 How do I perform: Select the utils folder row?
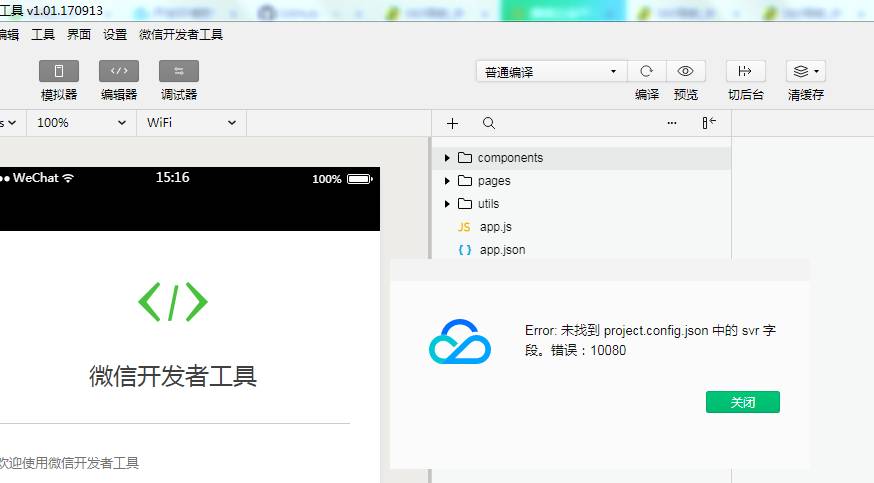point(582,204)
